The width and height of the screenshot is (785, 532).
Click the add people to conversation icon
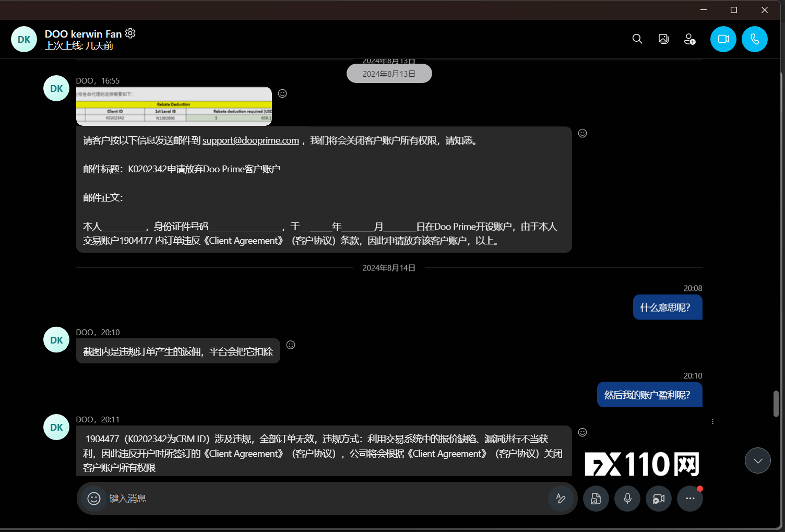[x=689, y=39]
